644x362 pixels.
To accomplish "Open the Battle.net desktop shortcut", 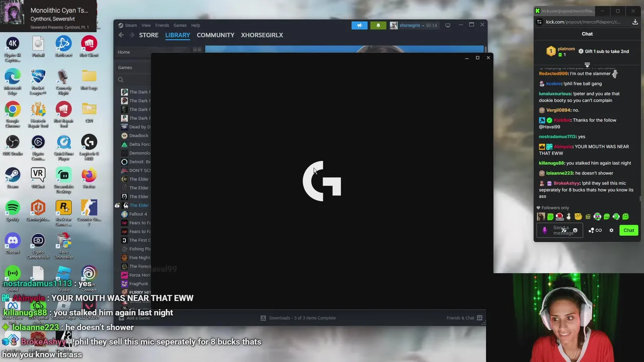I will [x=63, y=47].
